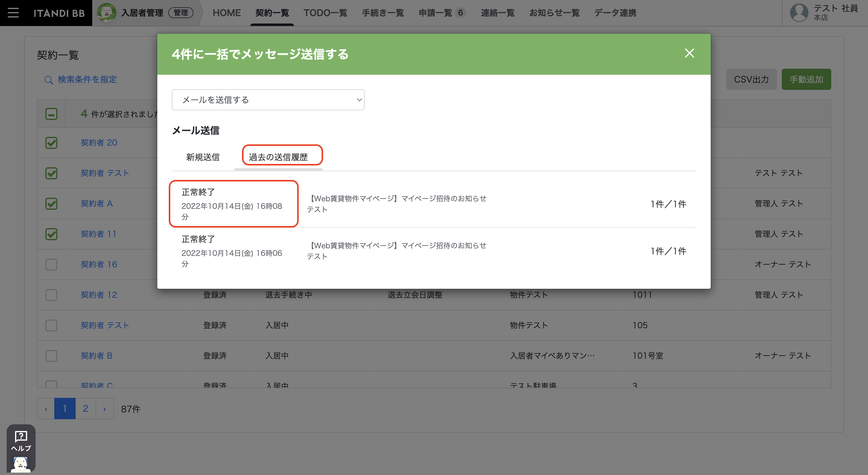Open the history entry sent at 16時06分
This screenshot has height=475, width=868.
[434, 251]
